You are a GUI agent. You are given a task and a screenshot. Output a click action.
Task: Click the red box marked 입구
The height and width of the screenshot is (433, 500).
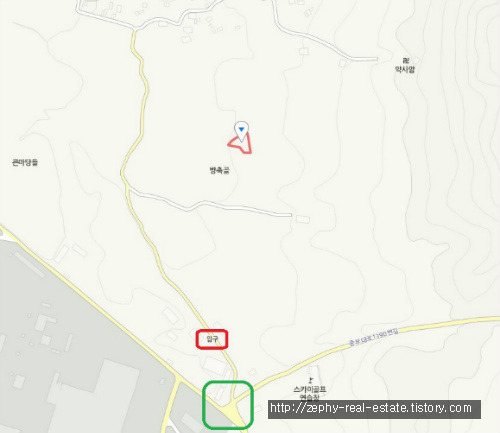coord(212,339)
